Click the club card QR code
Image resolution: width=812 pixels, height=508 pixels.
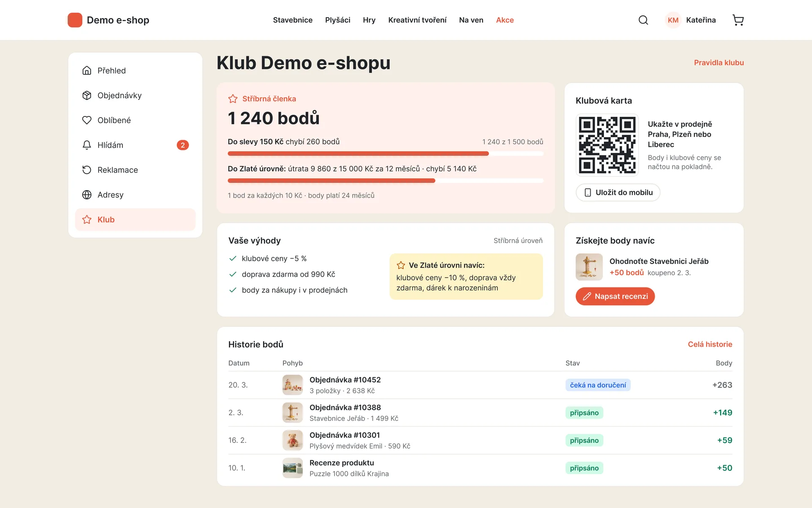pyautogui.click(x=607, y=145)
